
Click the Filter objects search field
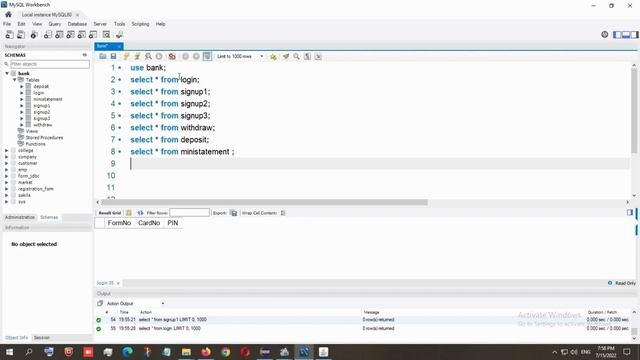click(49, 64)
